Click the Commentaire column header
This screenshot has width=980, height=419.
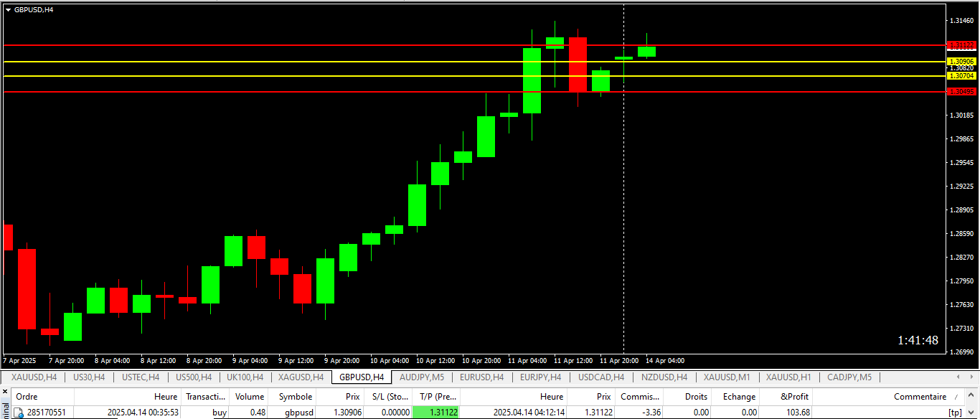(888, 397)
